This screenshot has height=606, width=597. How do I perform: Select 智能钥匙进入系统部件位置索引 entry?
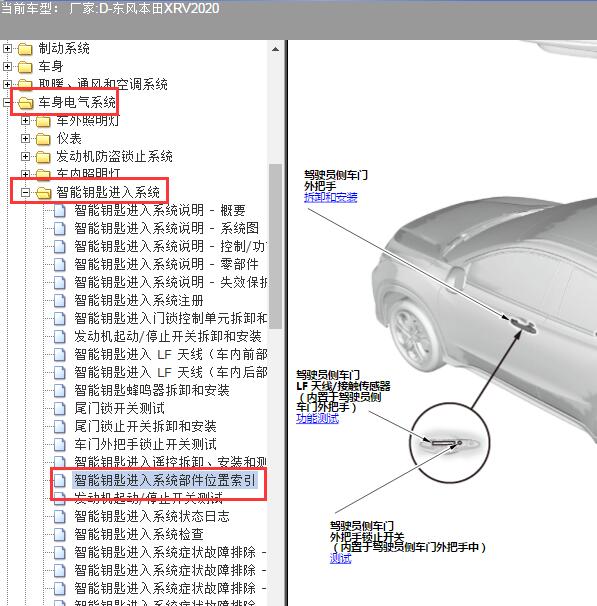coord(165,480)
